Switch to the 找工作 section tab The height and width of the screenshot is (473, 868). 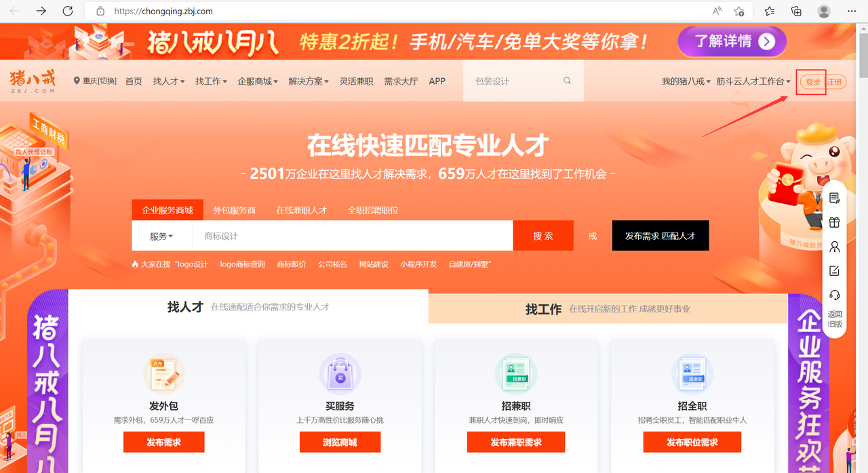pos(608,308)
